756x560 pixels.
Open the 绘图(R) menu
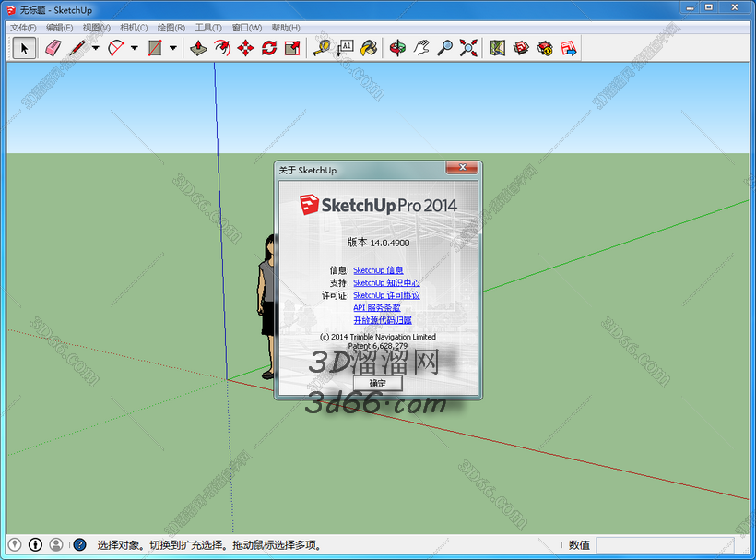pyautogui.click(x=171, y=28)
